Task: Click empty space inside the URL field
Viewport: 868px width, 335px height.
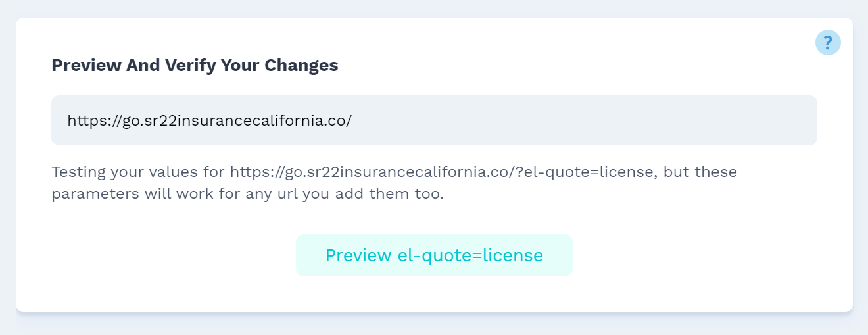Action: pos(585,120)
